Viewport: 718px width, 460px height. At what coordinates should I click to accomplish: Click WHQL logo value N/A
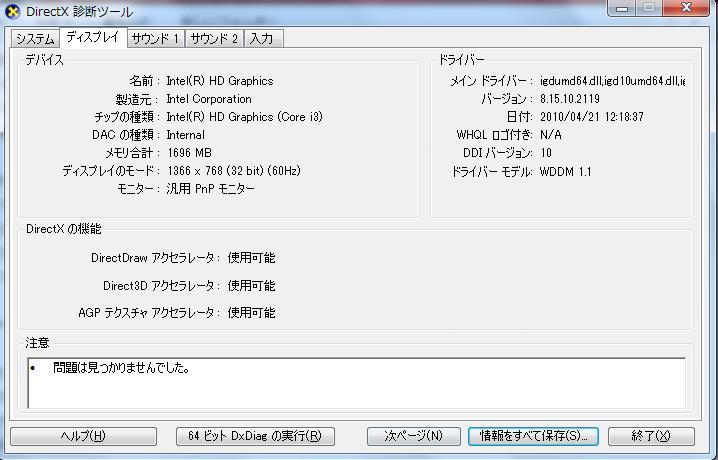click(551, 135)
